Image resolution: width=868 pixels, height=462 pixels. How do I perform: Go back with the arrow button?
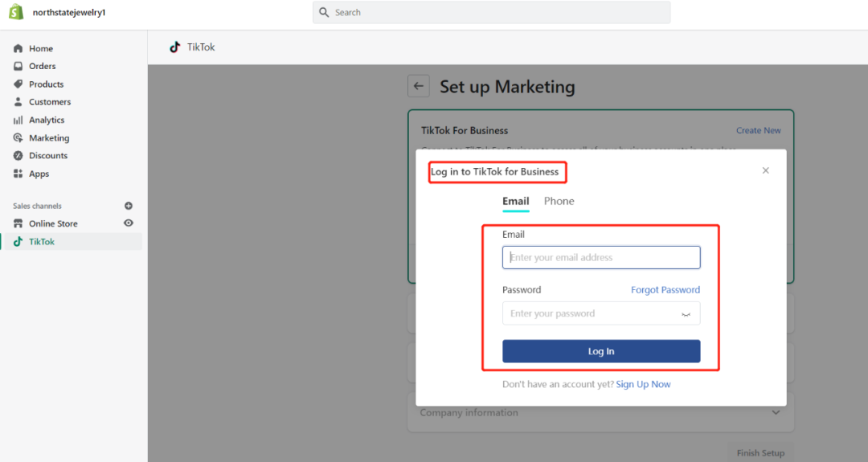(x=419, y=86)
